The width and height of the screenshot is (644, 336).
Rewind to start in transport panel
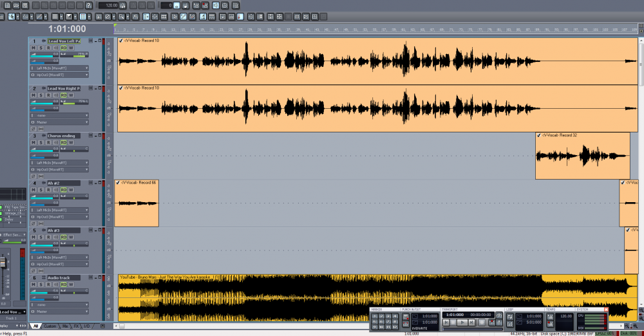tap(445, 322)
